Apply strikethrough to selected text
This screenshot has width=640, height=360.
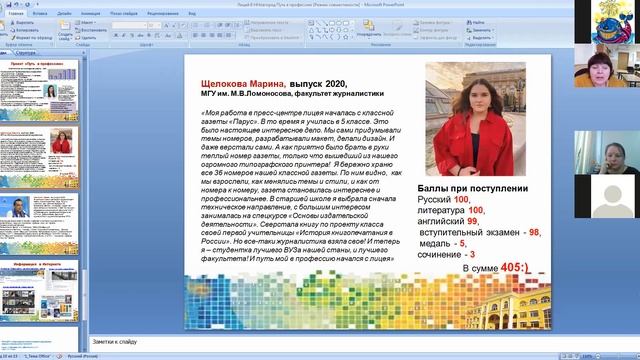pos(140,36)
